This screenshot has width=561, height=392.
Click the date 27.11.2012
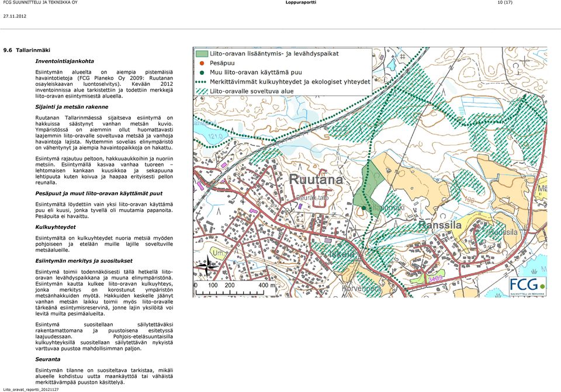tap(15, 16)
